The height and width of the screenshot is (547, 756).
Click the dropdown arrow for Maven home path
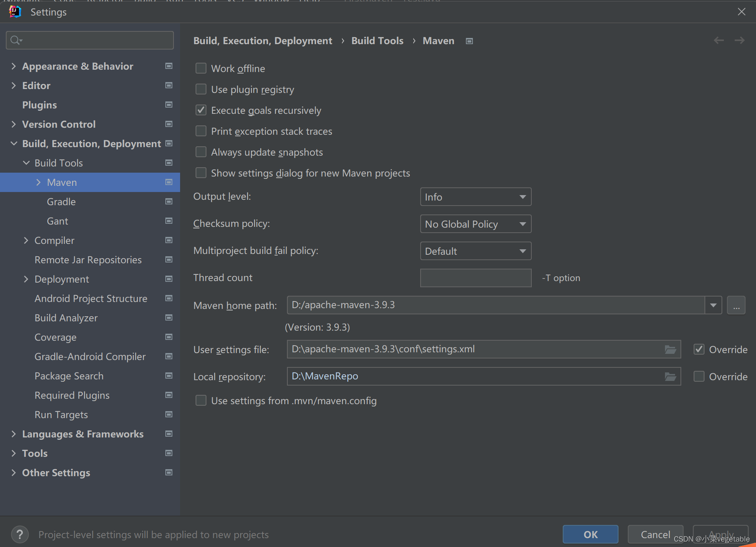(x=713, y=305)
